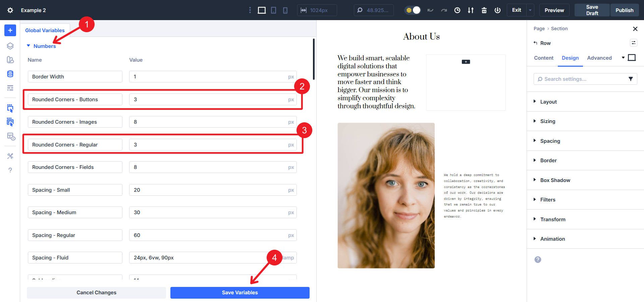Toggle the light/dark mode switch
644x302 pixels.
412,10
